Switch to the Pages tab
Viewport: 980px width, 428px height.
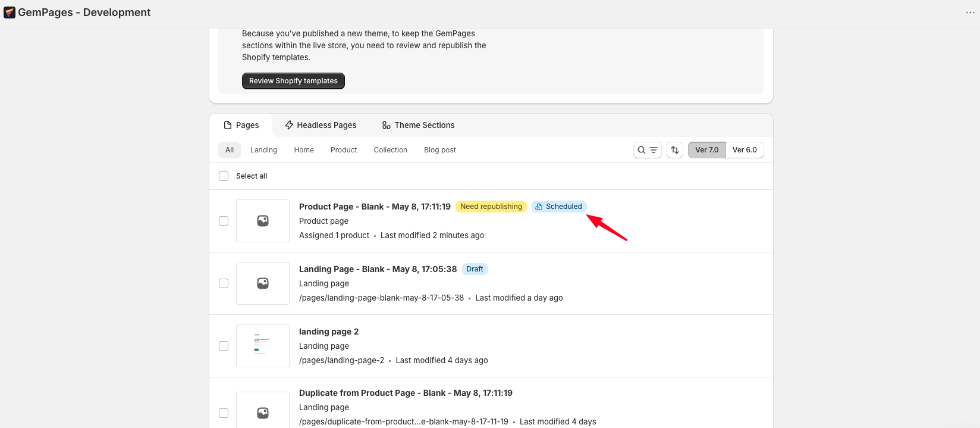tap(241, 125)
